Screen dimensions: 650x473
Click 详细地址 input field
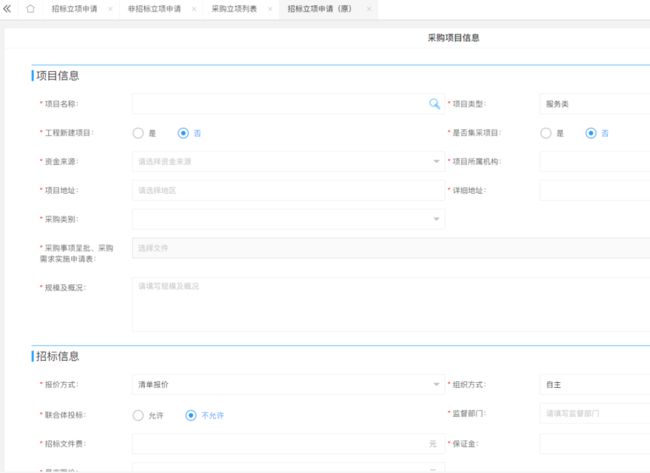[x=595, y=190]
